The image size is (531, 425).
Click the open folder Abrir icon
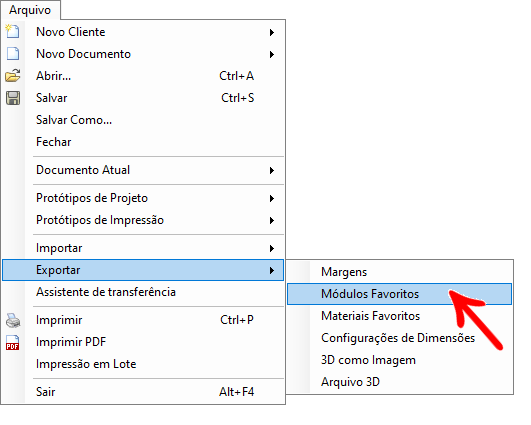point(13,76)
